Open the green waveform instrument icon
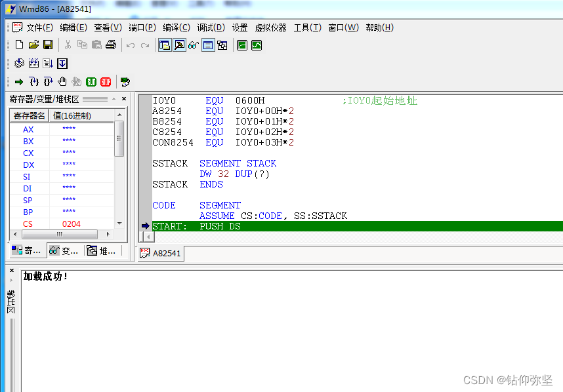 pyautogui.click(x=257, y=45)
